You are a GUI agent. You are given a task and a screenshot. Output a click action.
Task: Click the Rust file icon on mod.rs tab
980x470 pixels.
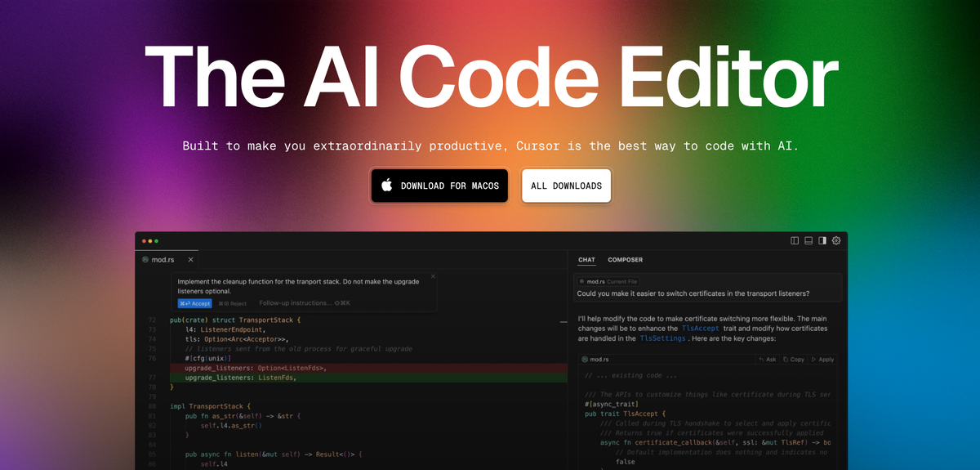coord(145,260)
